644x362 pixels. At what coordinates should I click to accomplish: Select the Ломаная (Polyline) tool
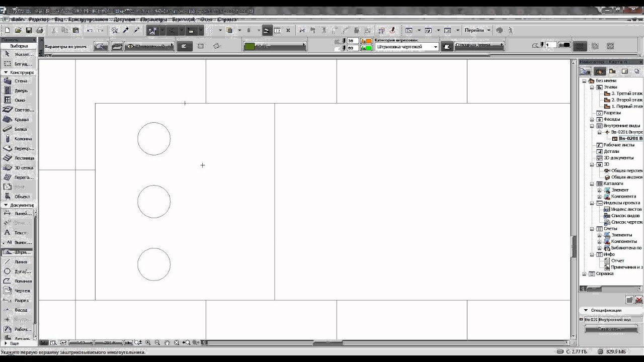(18, 281)
